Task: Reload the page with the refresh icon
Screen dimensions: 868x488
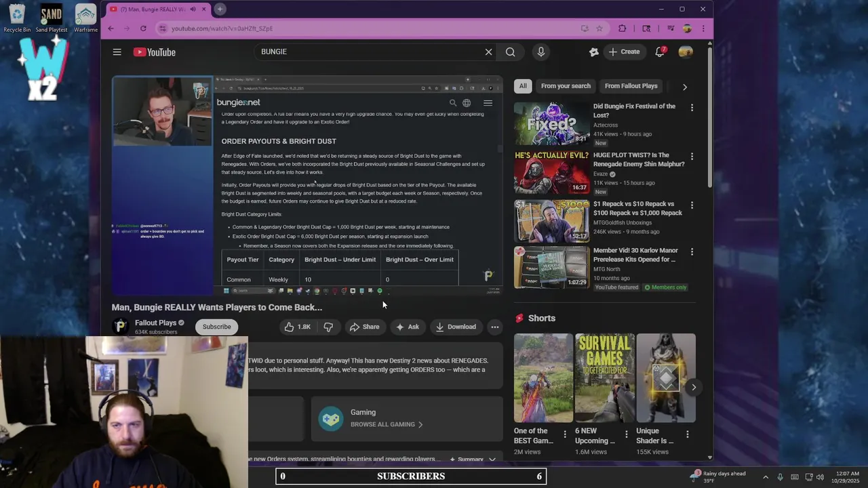Action: pos(143,28)
